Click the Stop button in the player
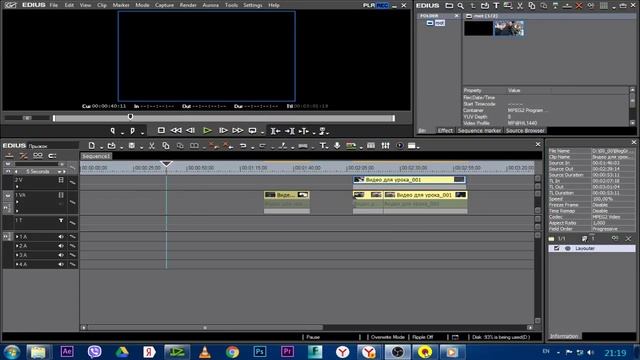 click(161, 131)
